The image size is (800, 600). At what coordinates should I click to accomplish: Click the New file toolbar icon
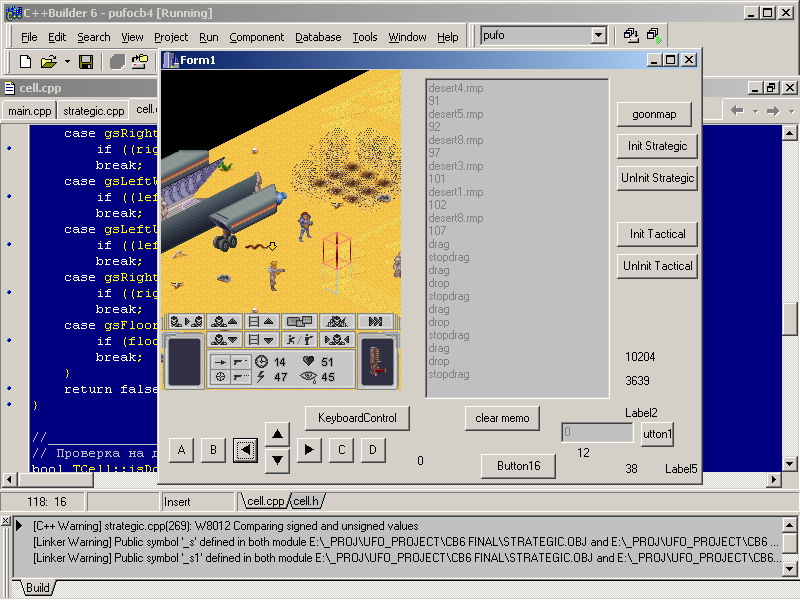tap(25, 62)
